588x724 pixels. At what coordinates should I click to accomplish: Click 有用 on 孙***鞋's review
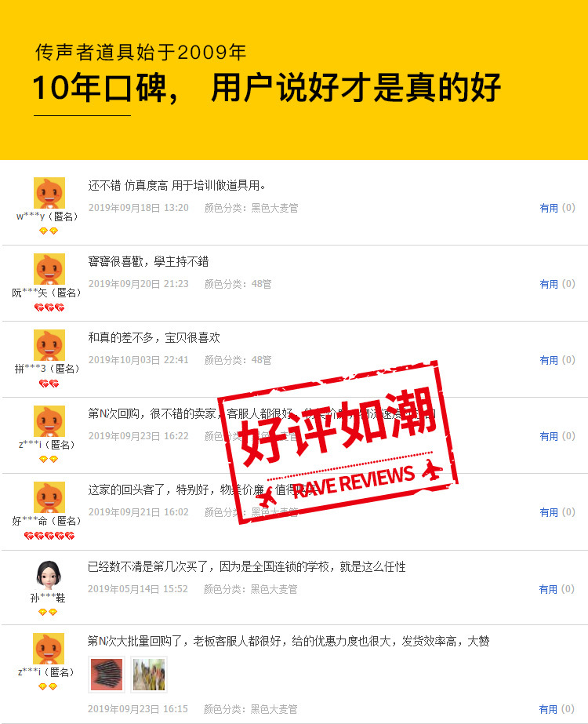pyautogui.click(x=548, y=590)
